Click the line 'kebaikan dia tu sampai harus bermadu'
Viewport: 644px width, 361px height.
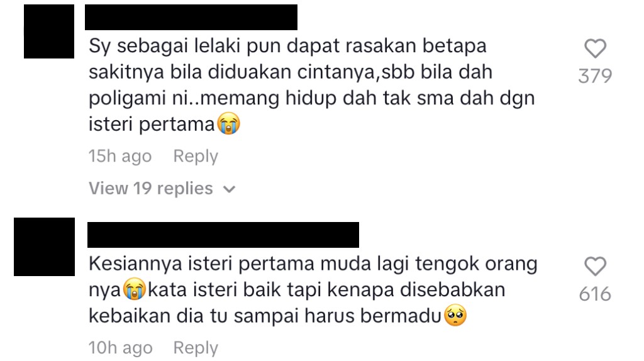(x=277, y=316)
